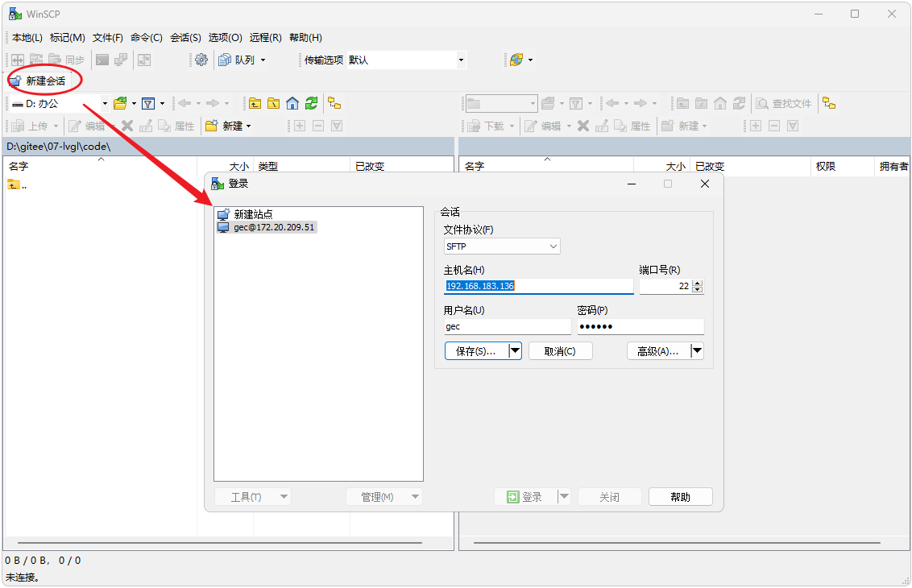Open the 会话(S) menu
912x588 pixels.
[185, 38]
